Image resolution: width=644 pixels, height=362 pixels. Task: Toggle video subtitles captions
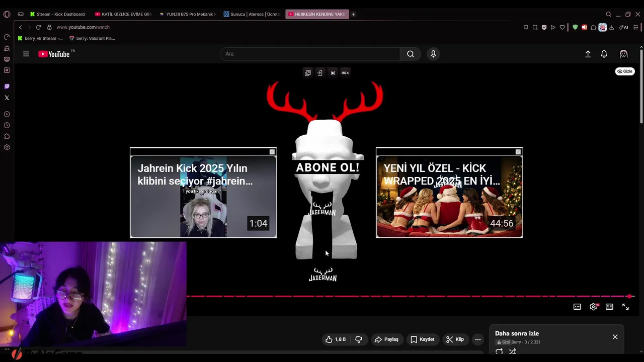tap(577, 307)
